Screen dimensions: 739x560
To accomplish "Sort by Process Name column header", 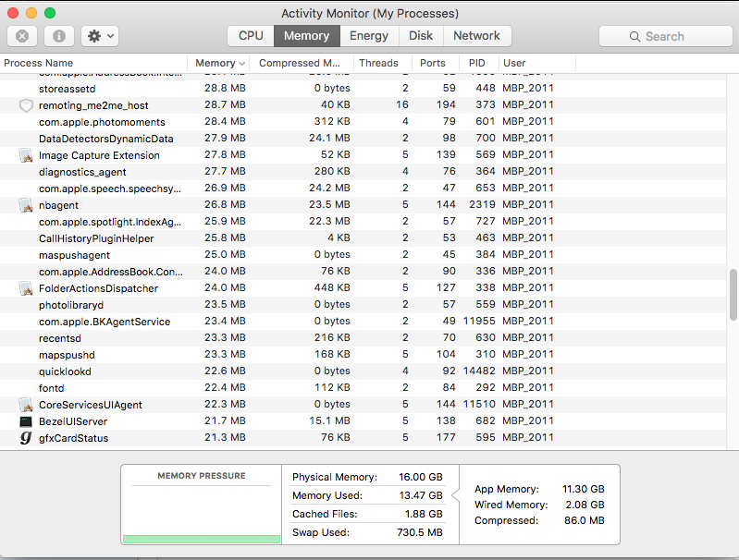I will (93, 63).
